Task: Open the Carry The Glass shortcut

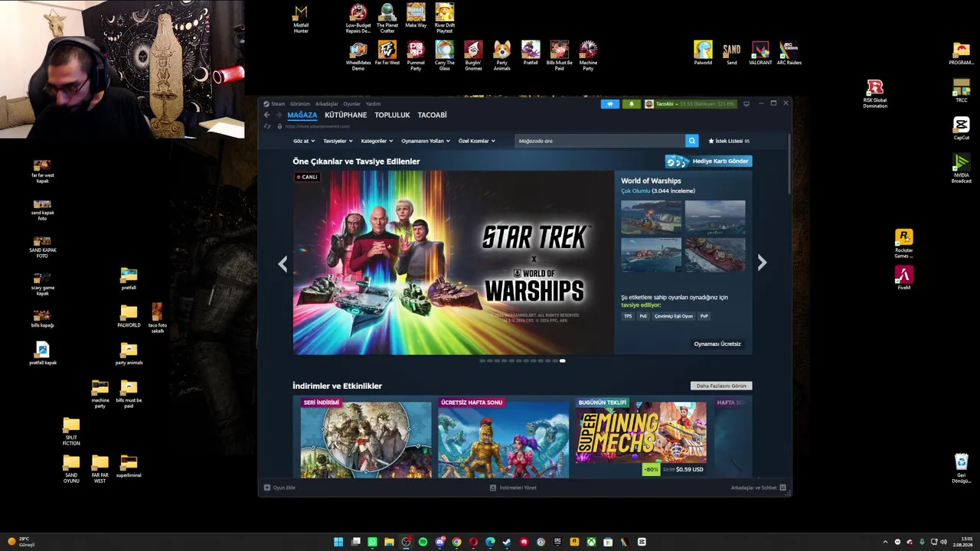Action: tap(445, 57)
